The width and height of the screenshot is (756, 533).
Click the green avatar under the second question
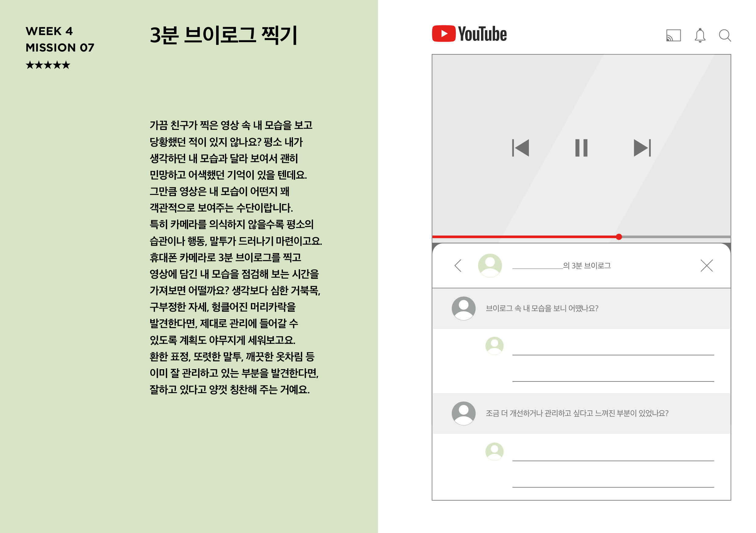(x=494, y=451)
